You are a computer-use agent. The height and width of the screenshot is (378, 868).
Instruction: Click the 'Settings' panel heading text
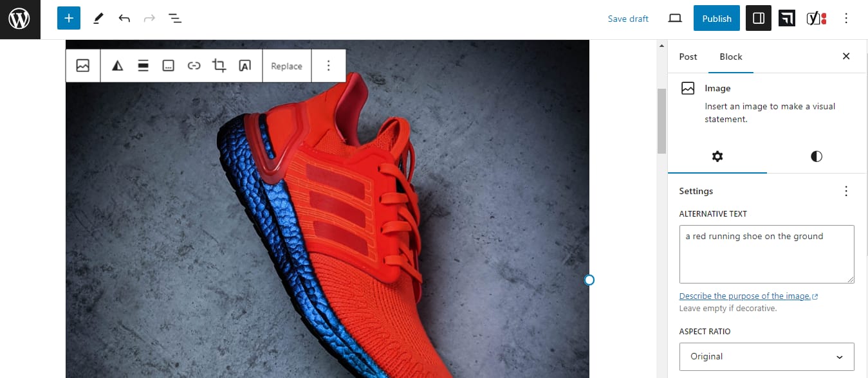pos(696,191)
